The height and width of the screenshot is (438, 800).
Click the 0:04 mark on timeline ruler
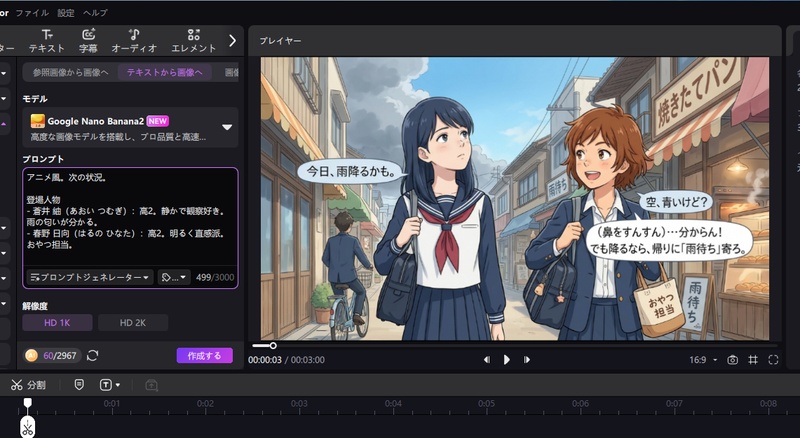pyautogui.click(x=393, y=403)
